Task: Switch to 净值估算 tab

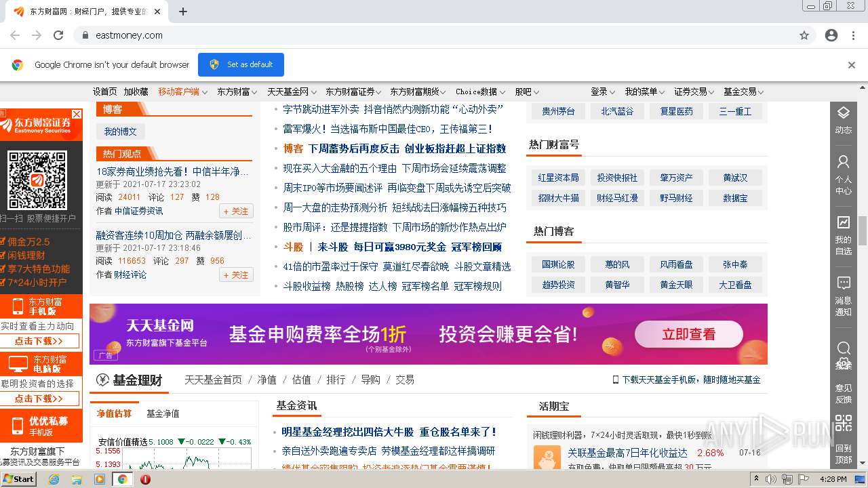Action: (x=114, y=413)
